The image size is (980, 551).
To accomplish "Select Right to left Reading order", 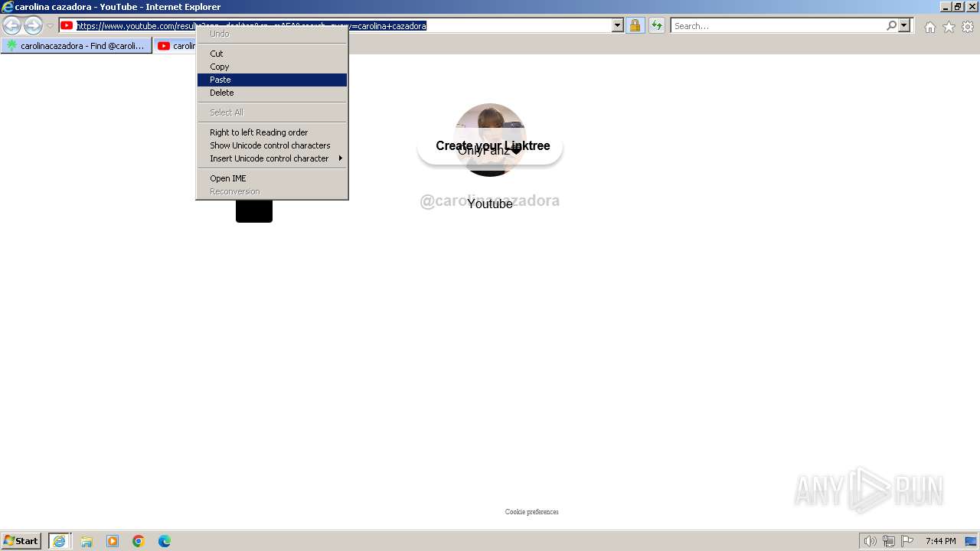I will click(x=272, y=132).
